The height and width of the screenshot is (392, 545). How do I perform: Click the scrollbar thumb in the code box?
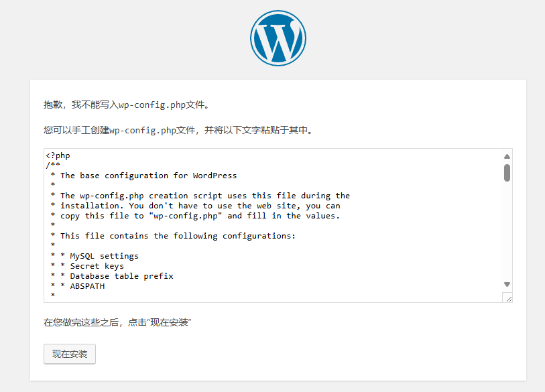click(507, 172)
